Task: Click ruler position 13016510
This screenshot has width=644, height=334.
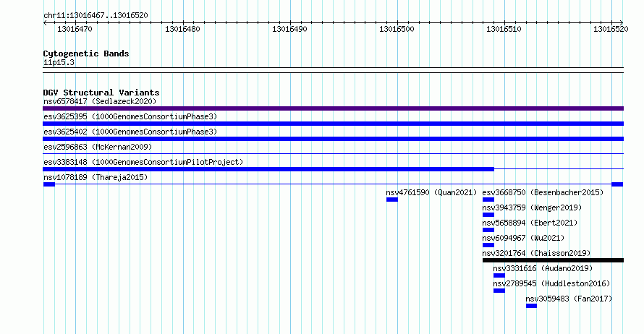Action: tap(504, 29)
